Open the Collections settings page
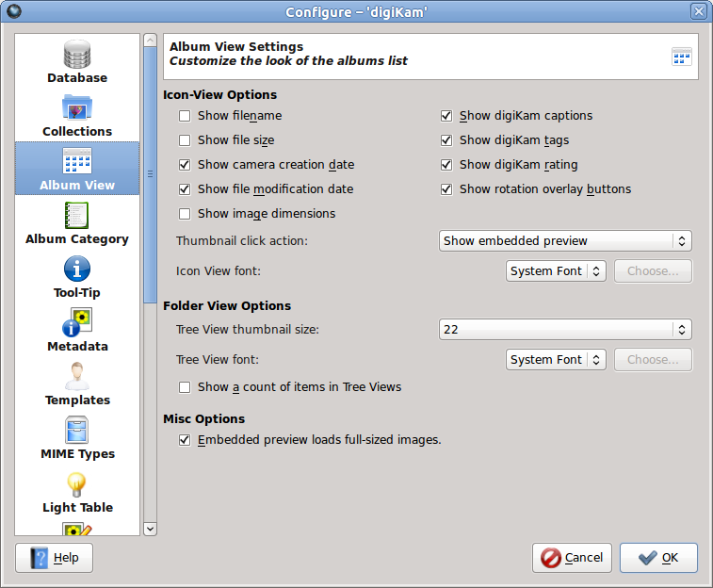The image size is (713, 588). (77, 116)
